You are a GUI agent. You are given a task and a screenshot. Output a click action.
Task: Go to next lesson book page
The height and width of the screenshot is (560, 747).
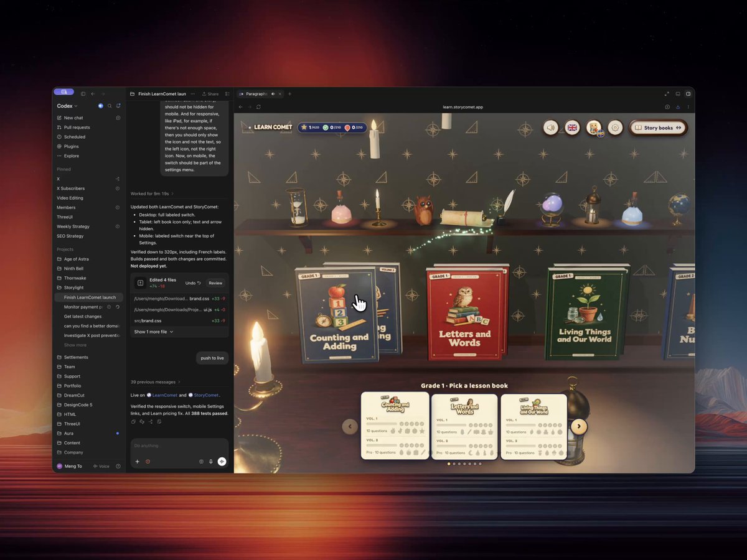(x=579, y=426)
